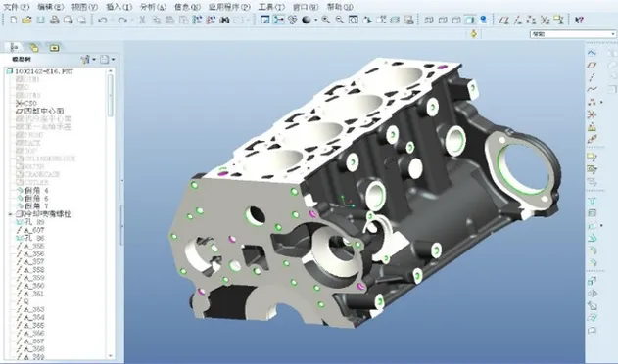Switch to the Favorites tab
The image size is (618, 364).
[x=54, y=48]
